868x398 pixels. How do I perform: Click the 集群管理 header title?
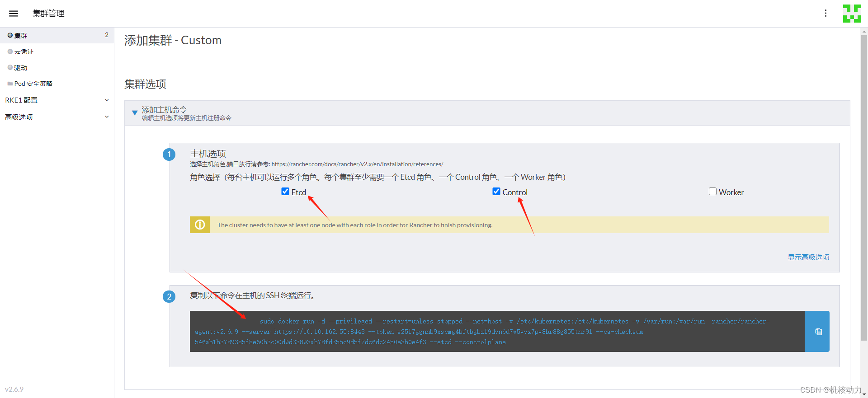[48, 14]
